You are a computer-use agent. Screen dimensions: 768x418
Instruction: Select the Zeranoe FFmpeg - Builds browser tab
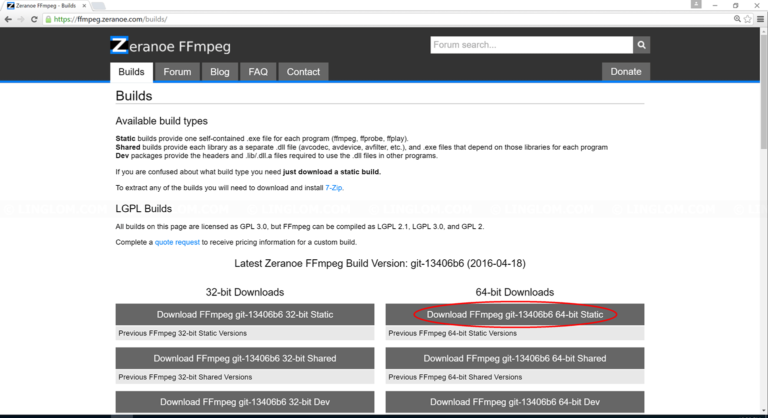coord(46,6)
